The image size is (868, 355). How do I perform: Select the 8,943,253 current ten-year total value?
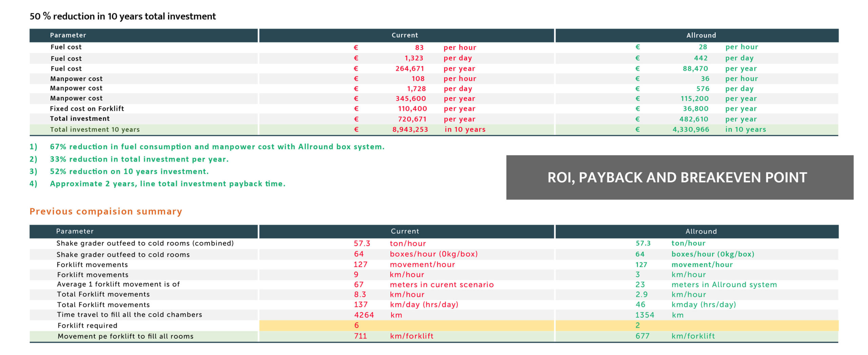410,129
